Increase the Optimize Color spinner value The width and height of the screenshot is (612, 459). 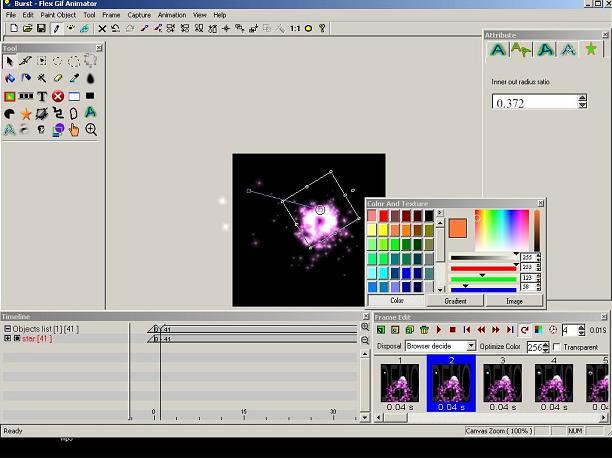pyautogui.click(x=546, y=344)
